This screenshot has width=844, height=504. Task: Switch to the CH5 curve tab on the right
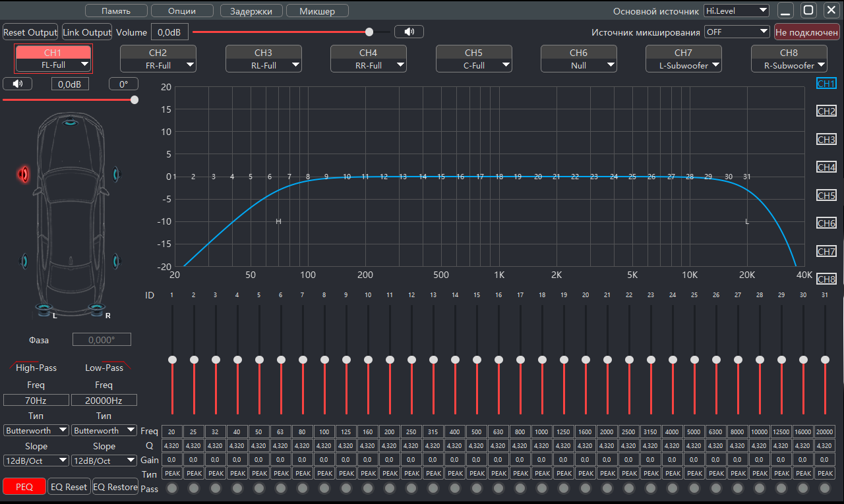(826, 195)
